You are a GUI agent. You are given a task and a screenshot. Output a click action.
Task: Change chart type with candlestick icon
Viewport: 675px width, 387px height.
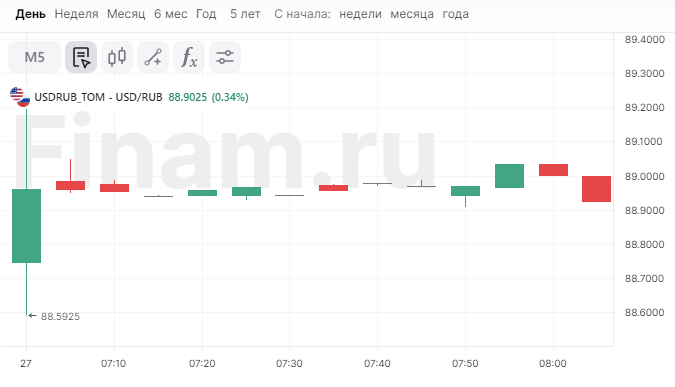point(117,57)
